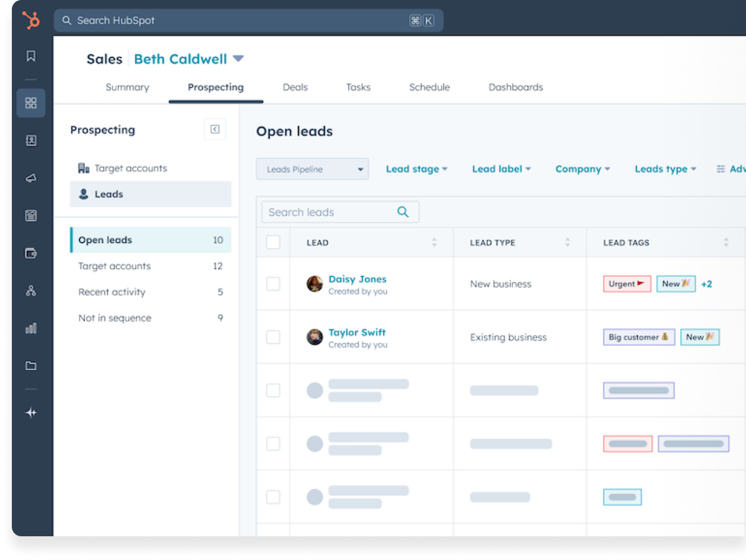The width and height of the screenshot is (746, 560).
Task: Open the marketing megaphone icon
Action: pos(31,178)
